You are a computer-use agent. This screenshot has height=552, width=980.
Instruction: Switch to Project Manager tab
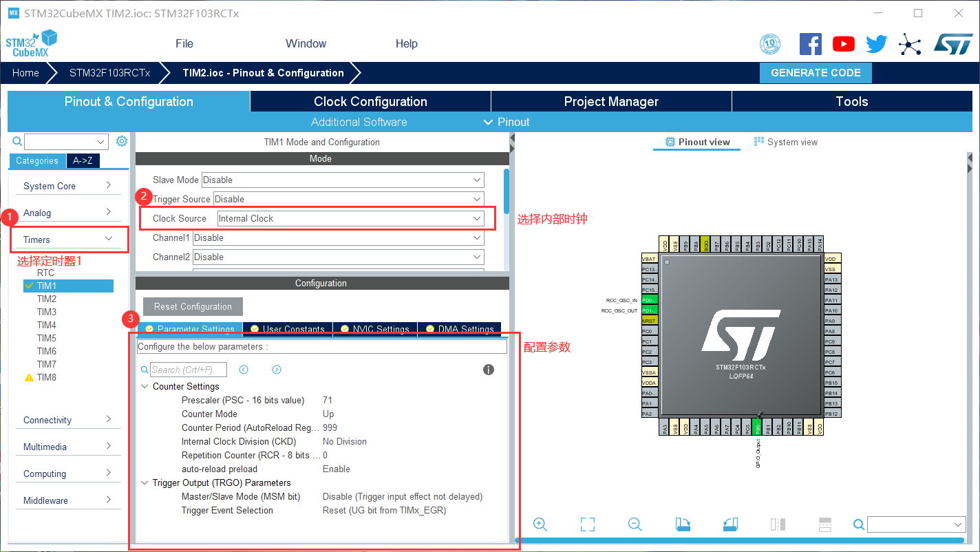point(611,101)
